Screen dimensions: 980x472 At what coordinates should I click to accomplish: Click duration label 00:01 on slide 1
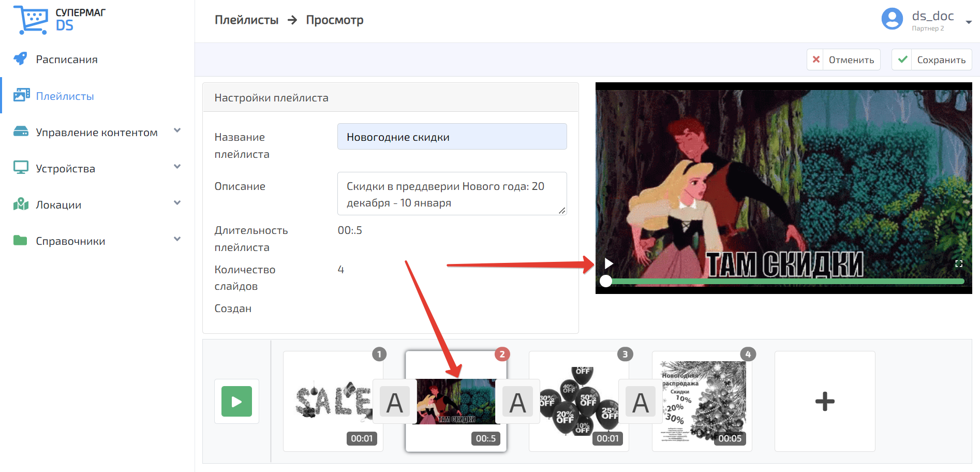pyautogui.click(x=362, y=438)
